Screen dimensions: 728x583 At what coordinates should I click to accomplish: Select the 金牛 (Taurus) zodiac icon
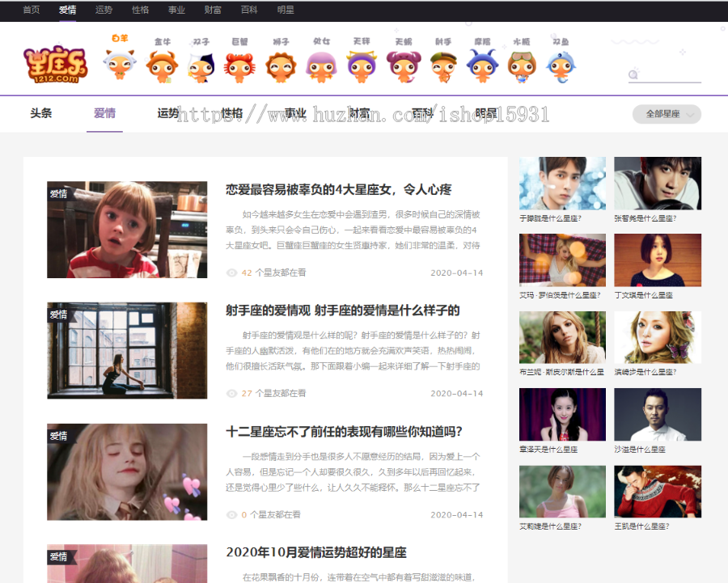[162, 61]
